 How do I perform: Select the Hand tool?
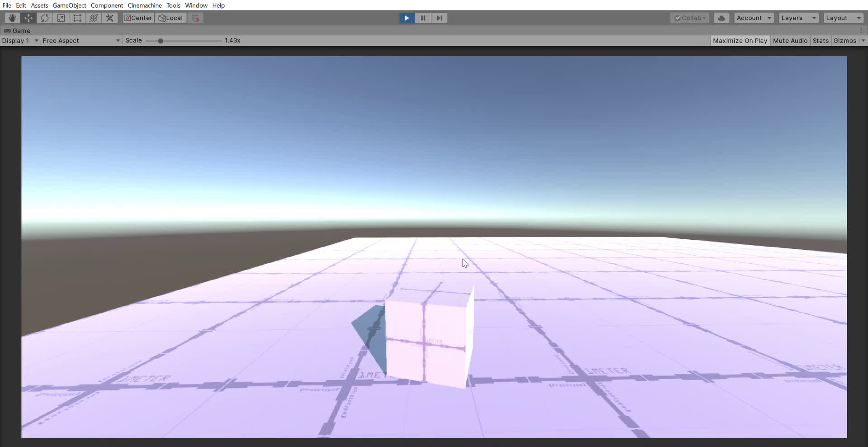(12, 18)
